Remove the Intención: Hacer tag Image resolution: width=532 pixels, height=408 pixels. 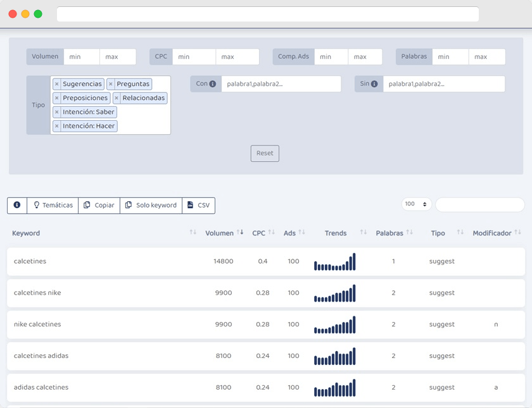[56, 126]
